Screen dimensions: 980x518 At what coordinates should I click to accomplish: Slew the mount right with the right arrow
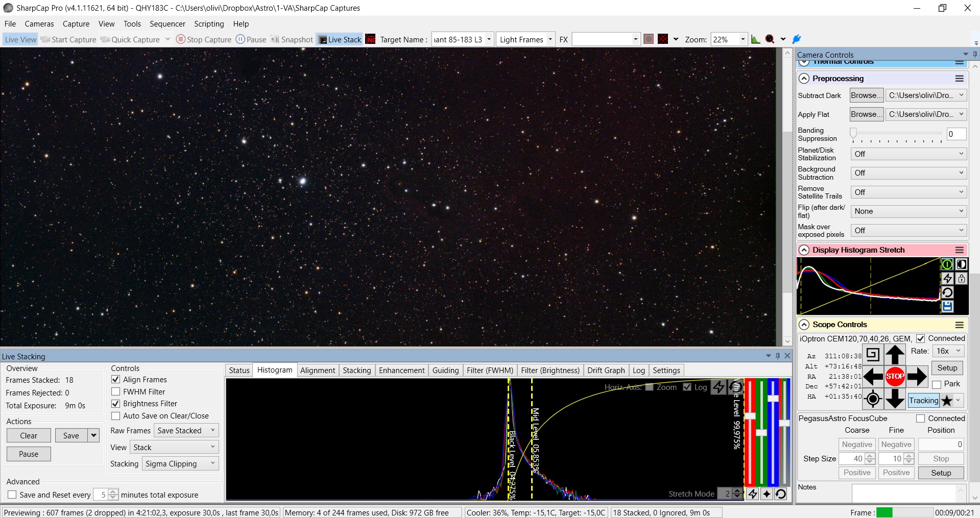pos(917,377)
